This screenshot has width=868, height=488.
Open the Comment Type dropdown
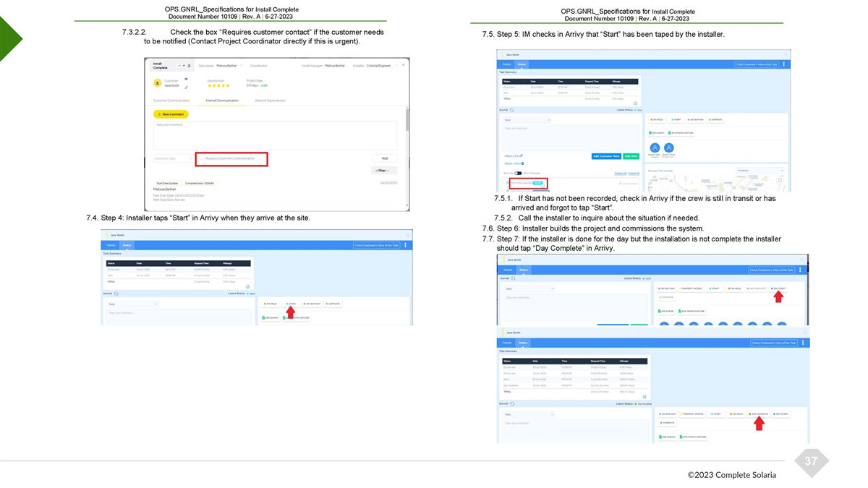pyautogui.click(x=172, y=158)
